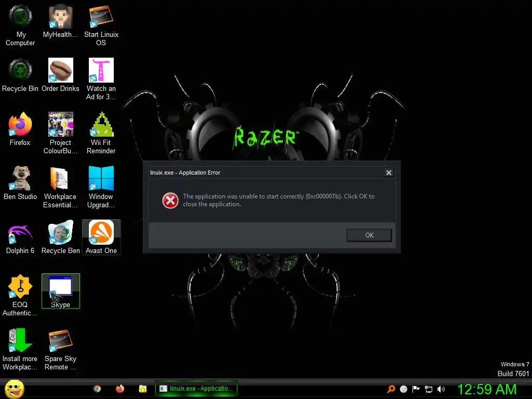
Task: Click the dialog title linuix.exe - Application Error
Action: (185, 172)
